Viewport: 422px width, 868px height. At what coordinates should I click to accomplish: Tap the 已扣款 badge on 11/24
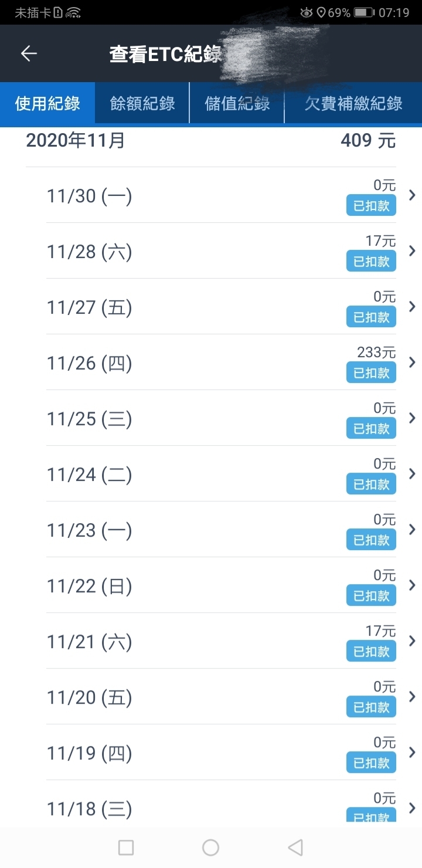tap(371, 484)
